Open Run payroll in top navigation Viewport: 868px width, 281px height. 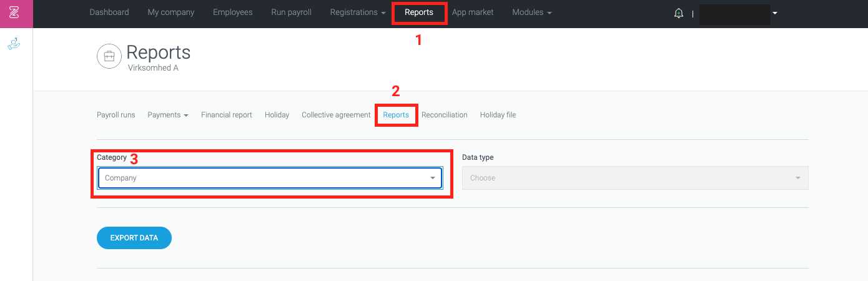tap(292, 12)
